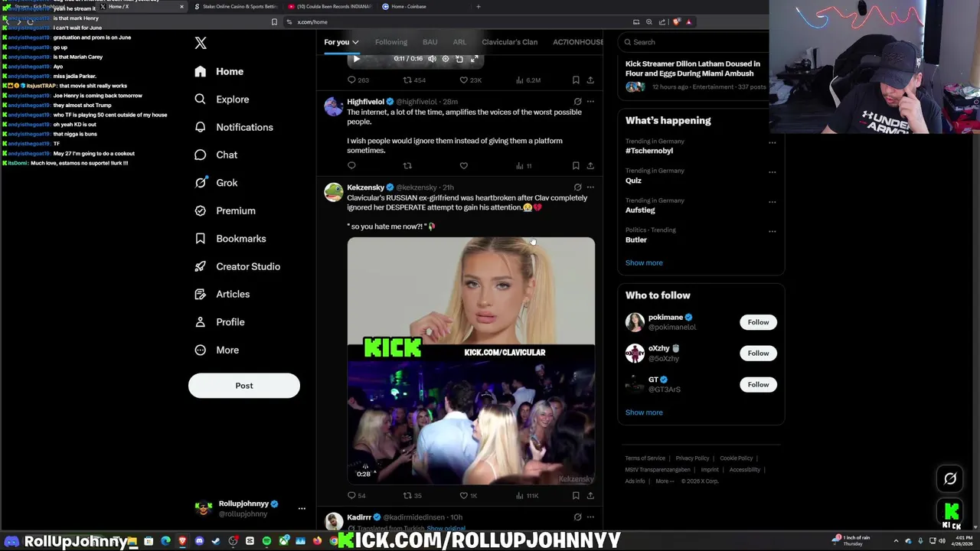Share the Highfivelol post

click(590, 165)
